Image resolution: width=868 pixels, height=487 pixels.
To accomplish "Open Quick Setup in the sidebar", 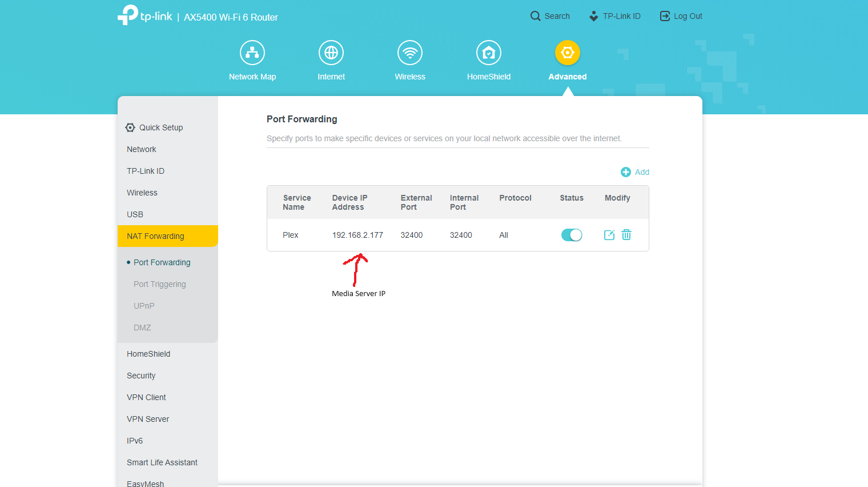I will (154, 127).
